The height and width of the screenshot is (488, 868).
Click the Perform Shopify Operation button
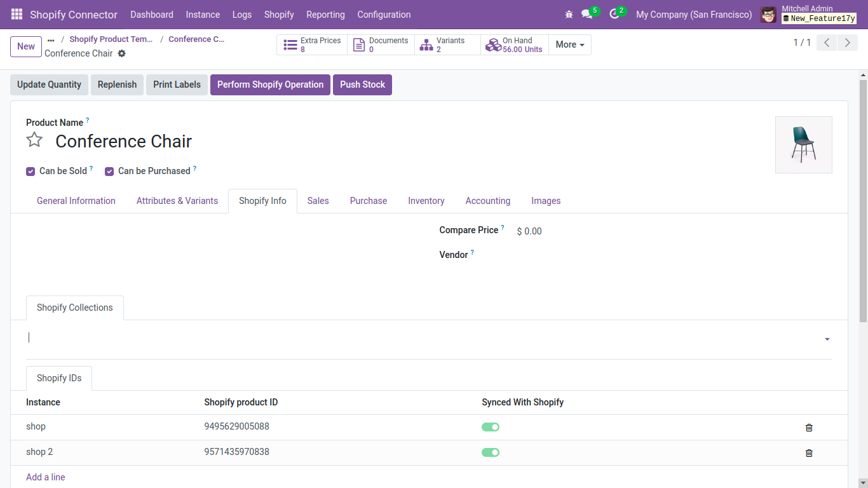[270, 85]
